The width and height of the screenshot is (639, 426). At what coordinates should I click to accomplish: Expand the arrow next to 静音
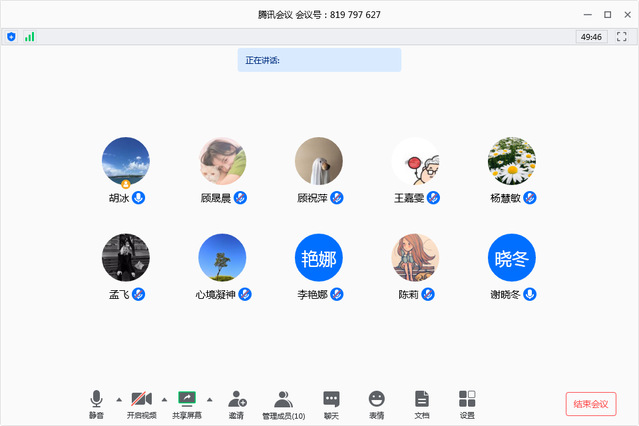pyautogui.click(x=119, y=399)
